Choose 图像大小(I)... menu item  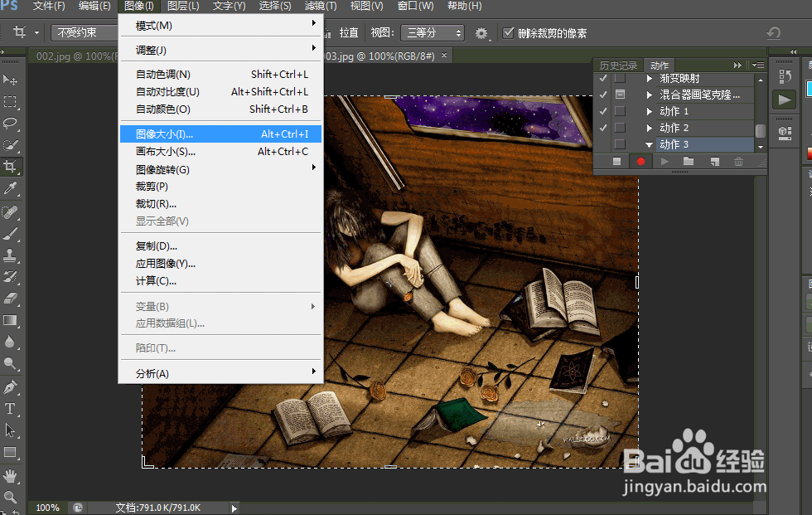[x=220, y=134]
